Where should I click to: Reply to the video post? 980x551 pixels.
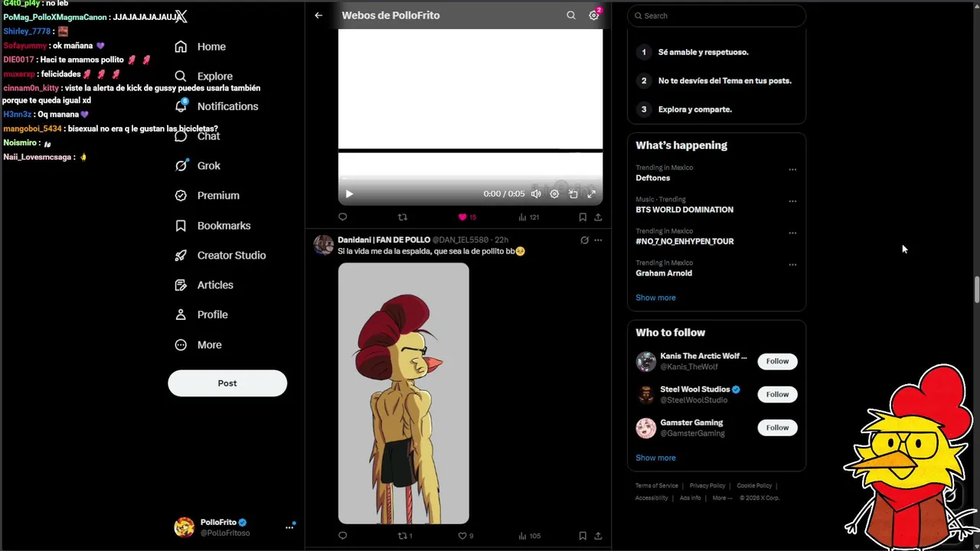(342, 217)
